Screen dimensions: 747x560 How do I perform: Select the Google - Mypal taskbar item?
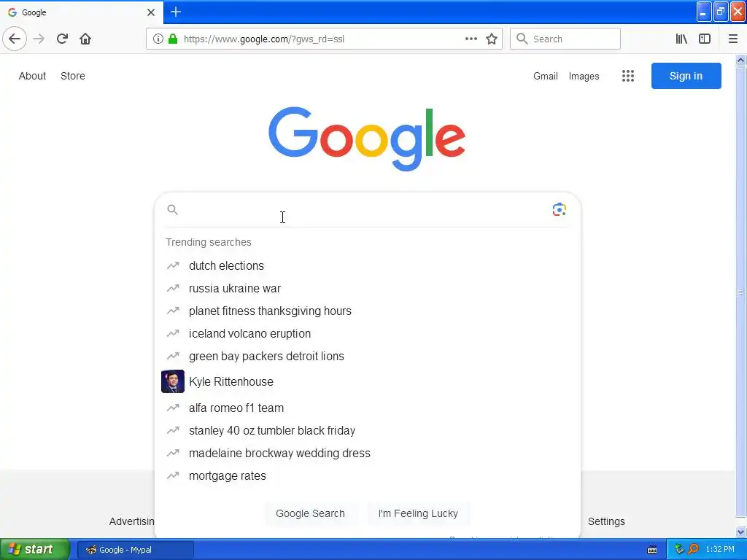(x=136, y=550)
